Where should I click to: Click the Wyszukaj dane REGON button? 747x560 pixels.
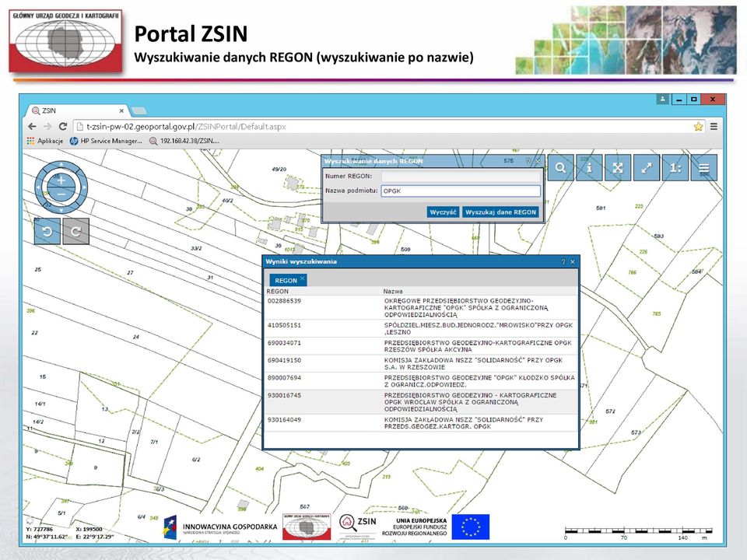(500, 212)
